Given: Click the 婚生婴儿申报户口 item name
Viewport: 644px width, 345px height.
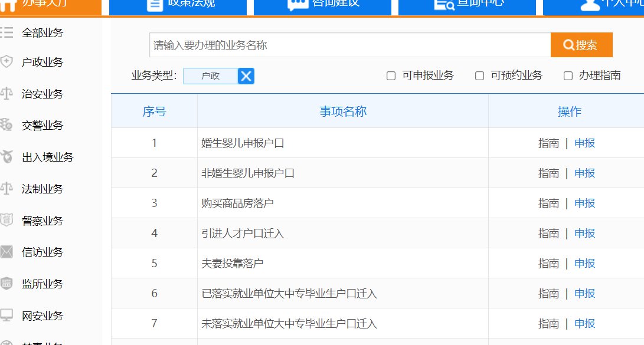Looking at the screenshot, I should point(243,143).
